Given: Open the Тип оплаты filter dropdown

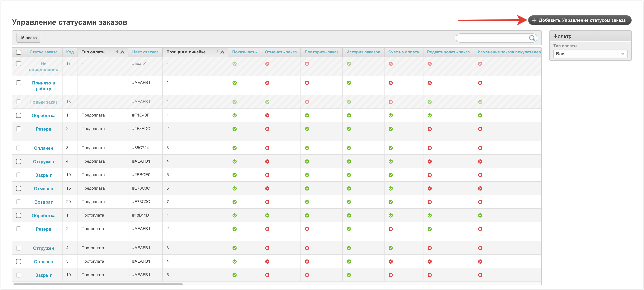Looking at the screenshot, I should pos(590,54).
